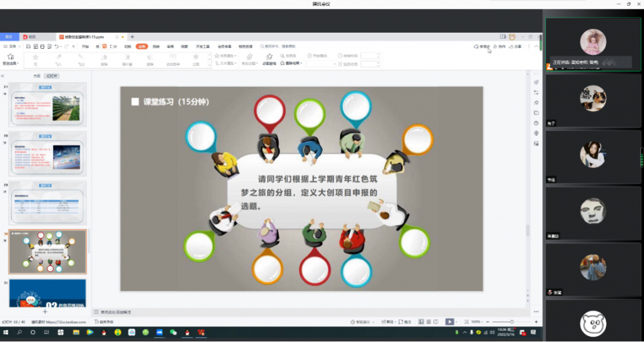Viewport: 644px width, 342px height.
Task: Click the save icon in quick toolbar
Action: point(26,46)
